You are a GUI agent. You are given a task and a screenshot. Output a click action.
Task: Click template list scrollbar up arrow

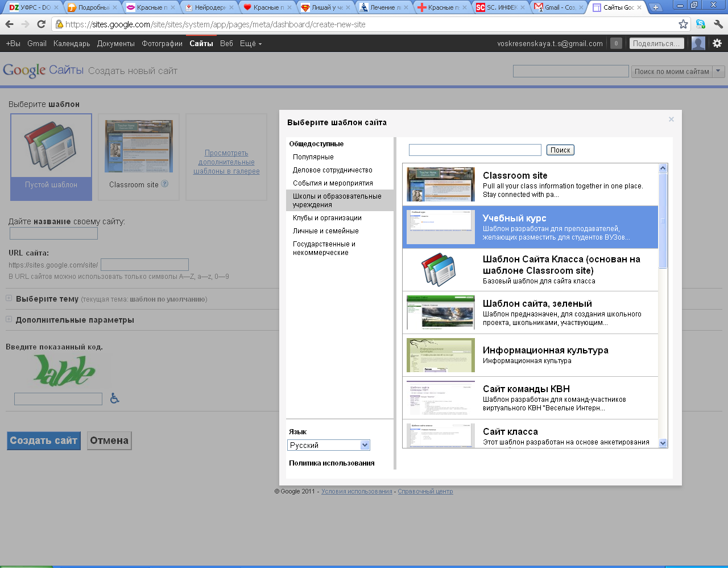[663, 168]
